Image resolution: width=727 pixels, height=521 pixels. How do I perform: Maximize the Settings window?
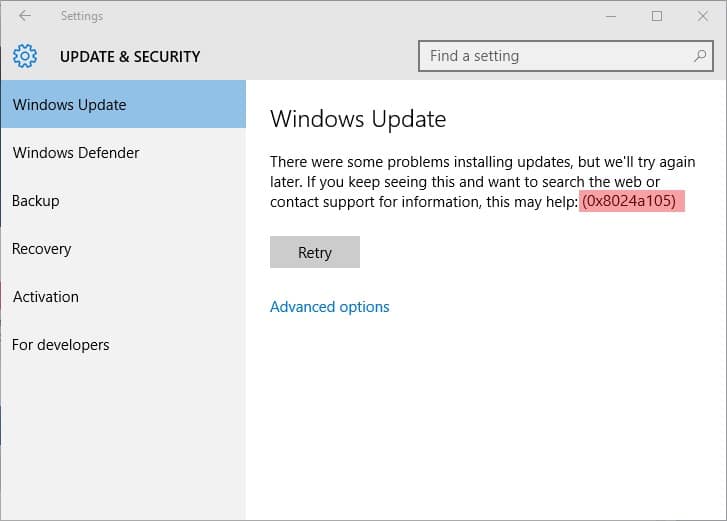click(x=657, y=16)
